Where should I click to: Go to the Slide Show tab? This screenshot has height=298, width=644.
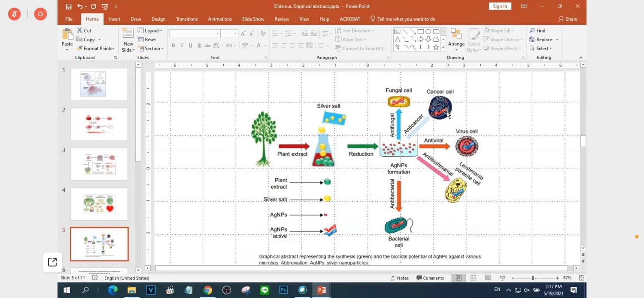tap(253, 19)
